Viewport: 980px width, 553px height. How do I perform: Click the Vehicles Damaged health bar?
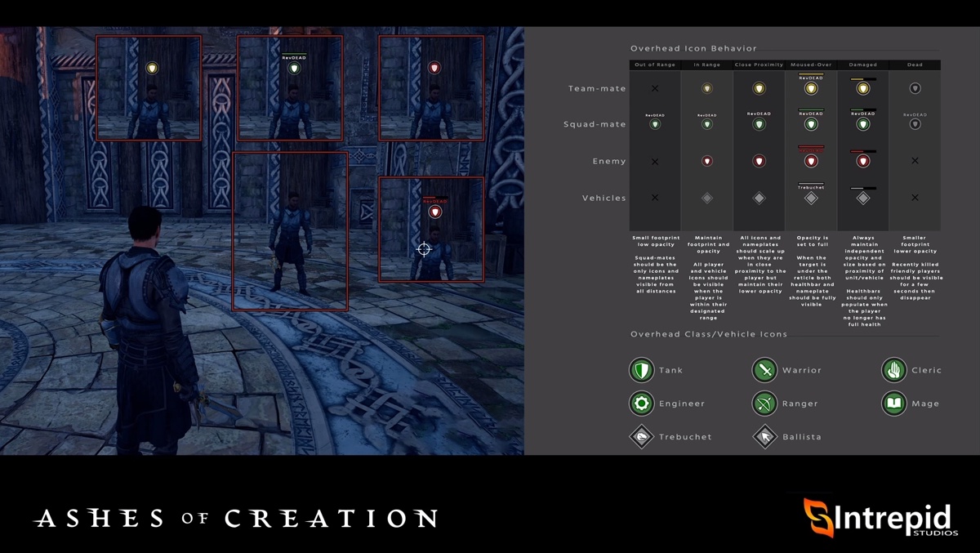click(x=863, y=189)
